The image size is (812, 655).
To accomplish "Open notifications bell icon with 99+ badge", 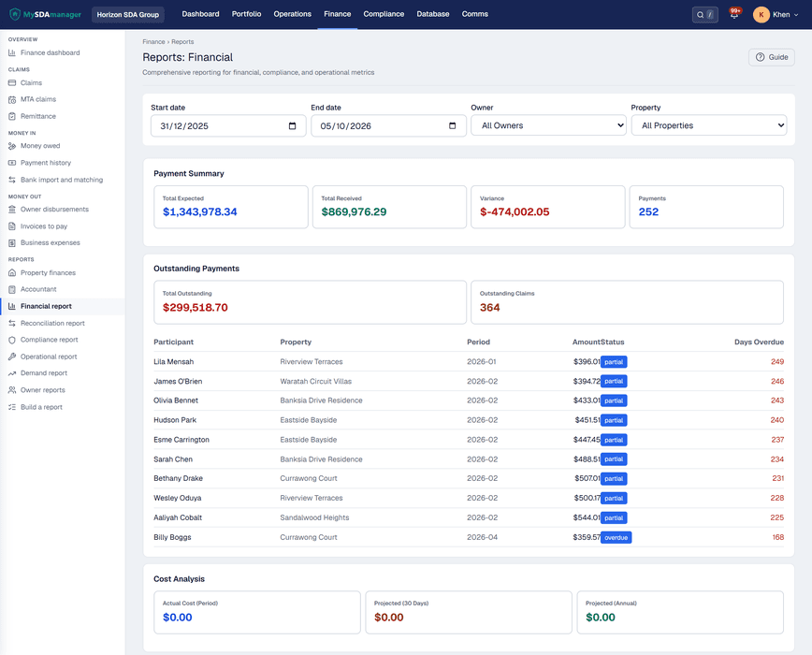I will pos(734,14).
